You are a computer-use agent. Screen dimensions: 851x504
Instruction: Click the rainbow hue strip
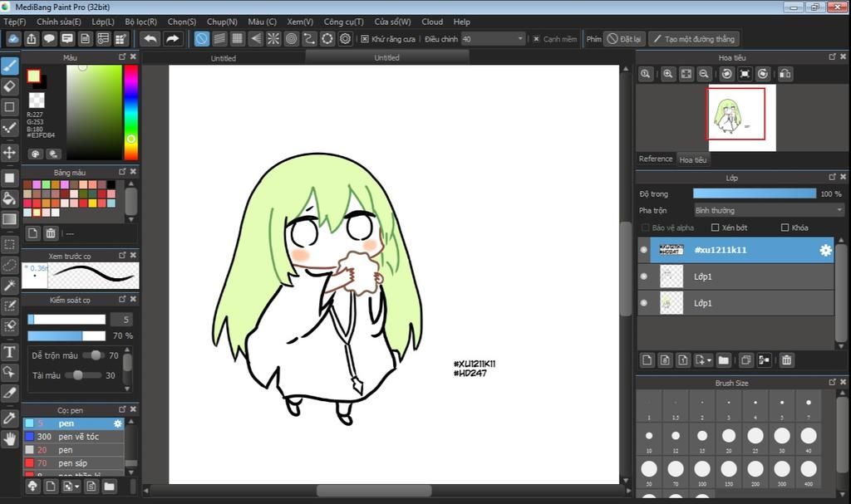click(130, 112)
